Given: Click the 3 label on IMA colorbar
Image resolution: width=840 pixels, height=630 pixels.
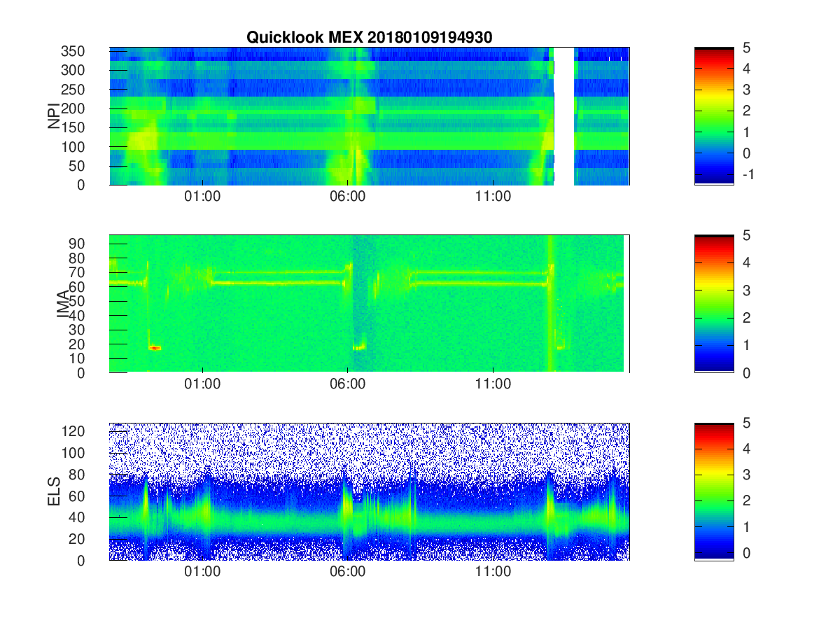Looking at the screenshot, I should click(746, 290).
